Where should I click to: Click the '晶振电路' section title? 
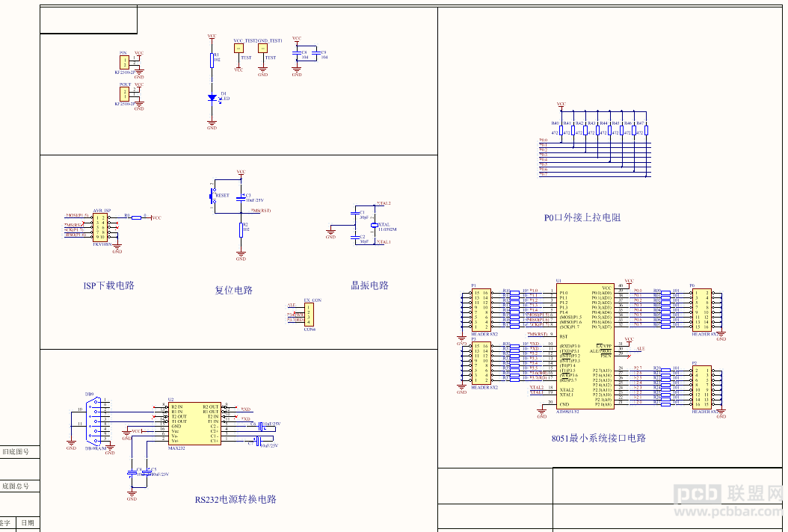point(370,285)
